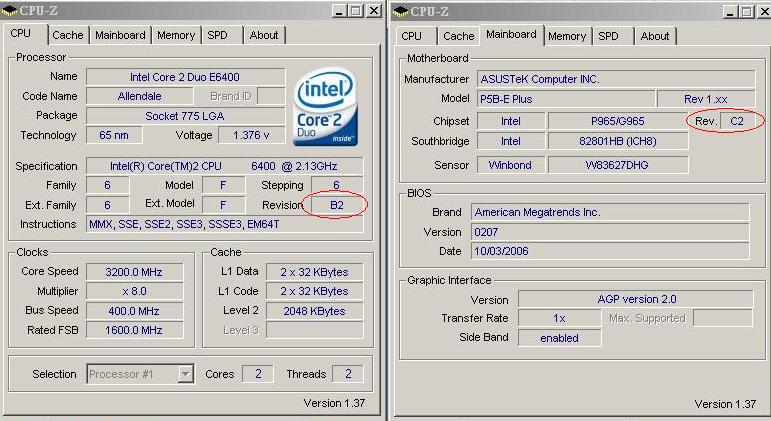Click the package value 'Socket 775 LGA'

click(185, 116)
